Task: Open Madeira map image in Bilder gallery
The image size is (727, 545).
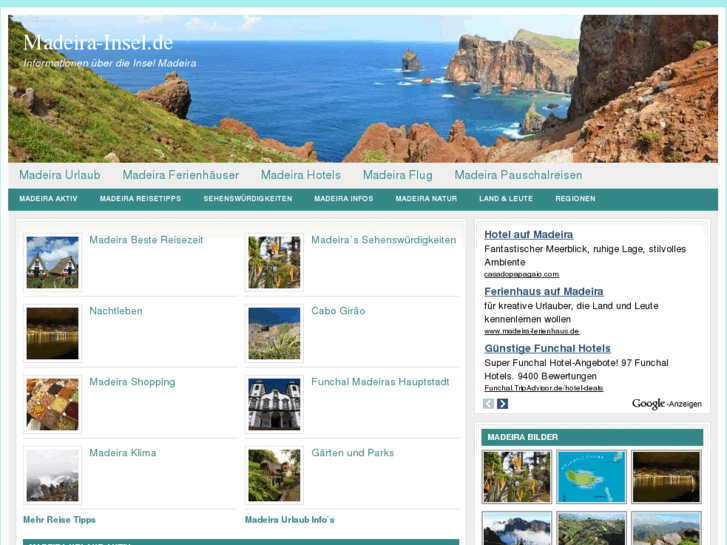Action: point(591,477)
